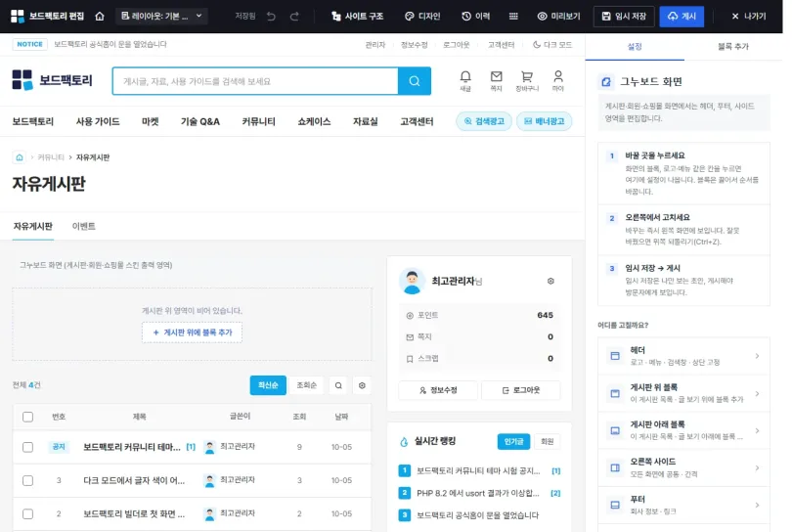The width and height of the screenshot is (792, 532).
Task: Click the gear icon beside 최고관리자
Action: click(x=550, y=281)
